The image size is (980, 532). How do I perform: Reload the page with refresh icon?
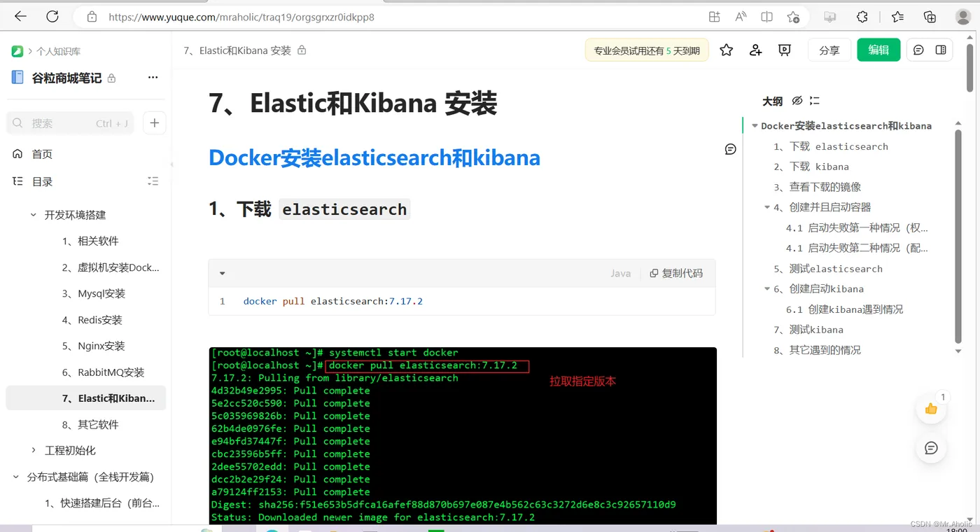click(x=52, y=17)
